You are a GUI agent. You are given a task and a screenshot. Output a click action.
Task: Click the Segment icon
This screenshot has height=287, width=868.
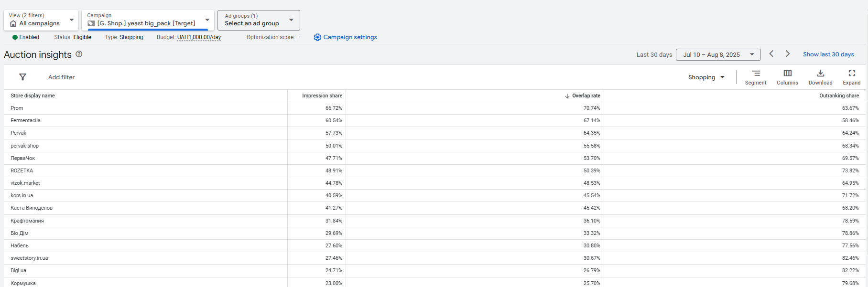point(756,73)
